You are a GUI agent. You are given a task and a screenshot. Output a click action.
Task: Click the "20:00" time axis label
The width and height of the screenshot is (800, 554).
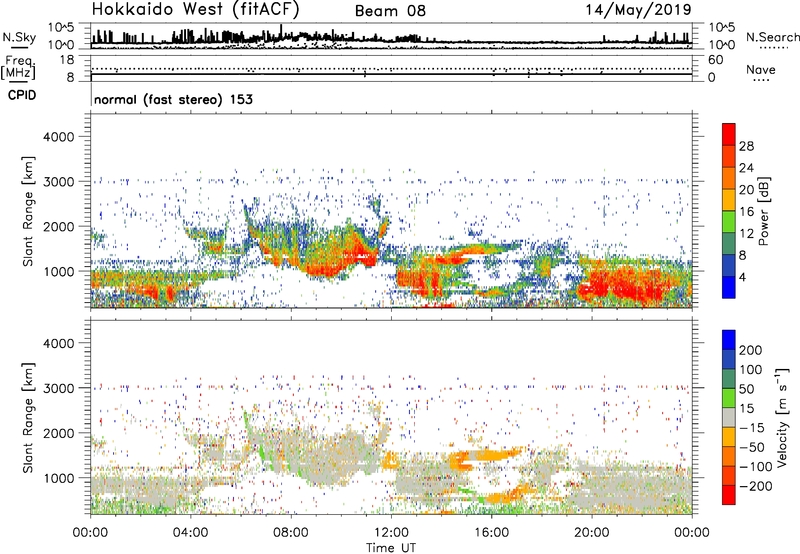[591, 533]
